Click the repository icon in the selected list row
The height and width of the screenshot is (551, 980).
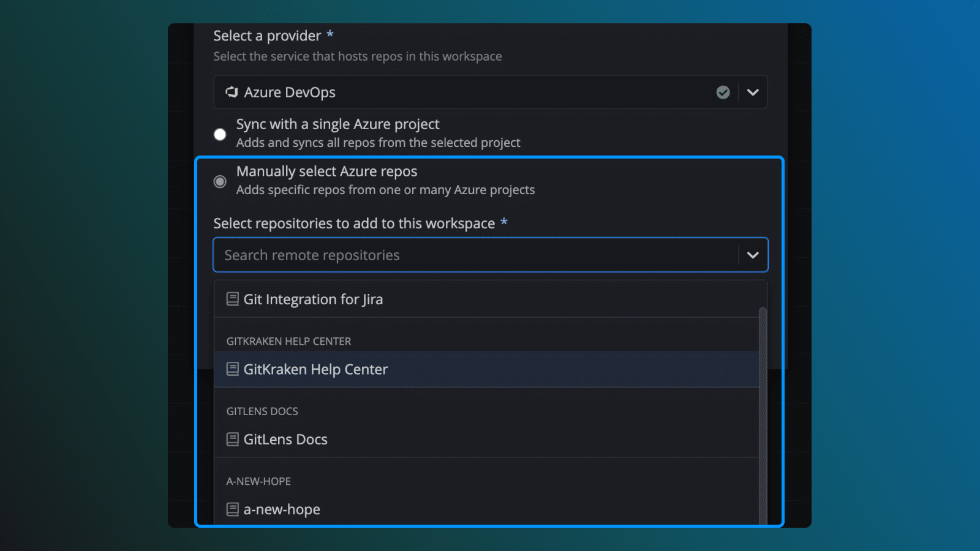[x=233, y=369]
